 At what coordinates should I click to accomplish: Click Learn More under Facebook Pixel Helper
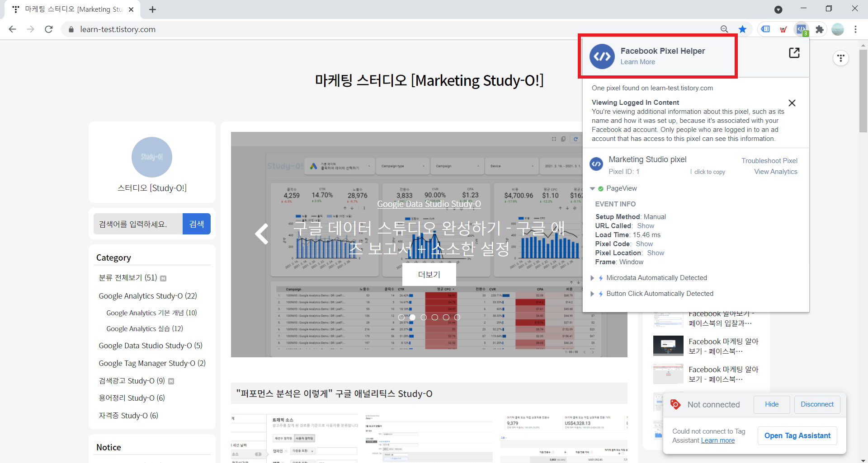(x=637, y=62)
